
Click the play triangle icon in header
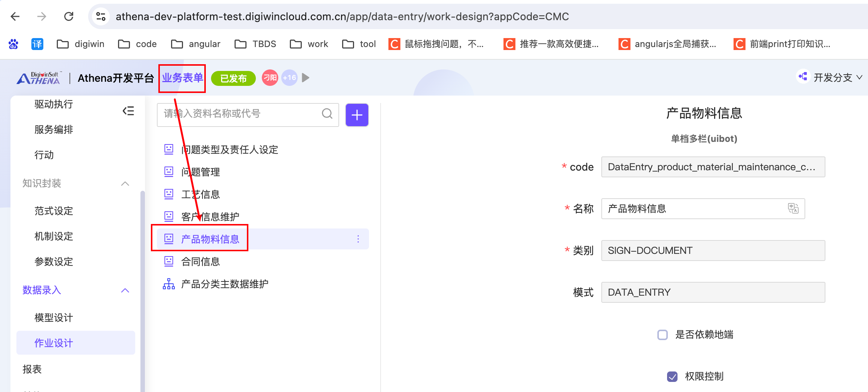[x=306, y=78]
